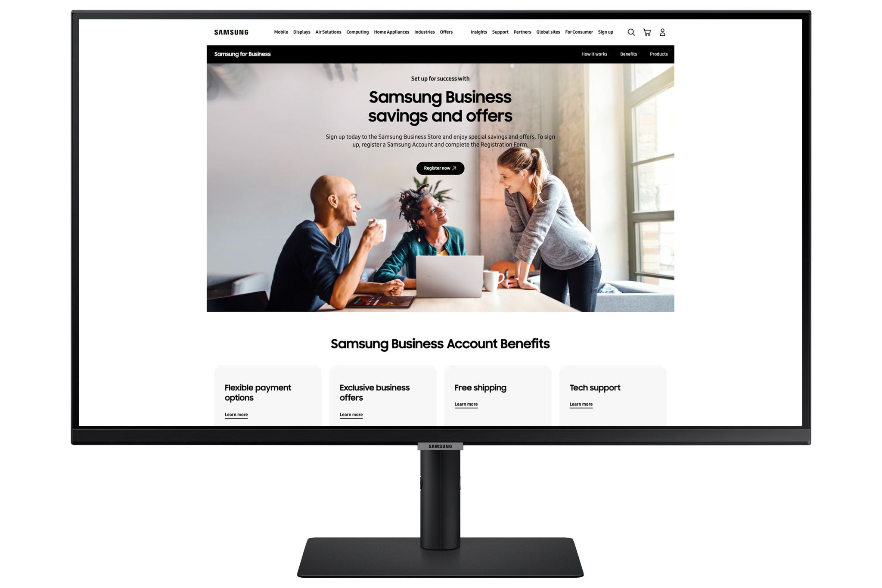Click the Mobile navigation menu item

(281, 31)
